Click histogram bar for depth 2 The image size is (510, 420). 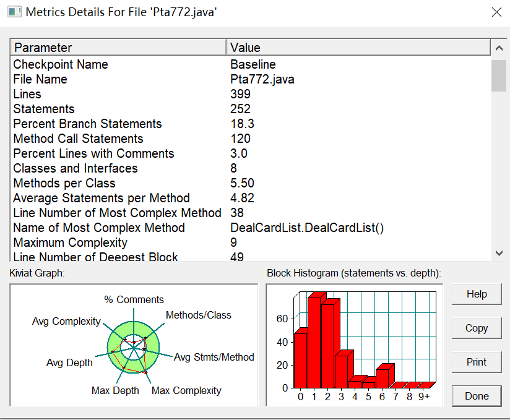point(328,345)
